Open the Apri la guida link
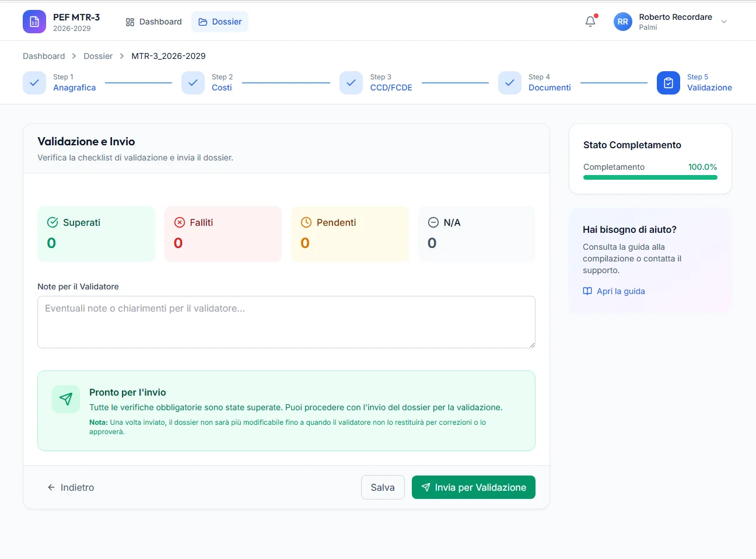This screenshot has height=559, width=756. click(614, 291)
